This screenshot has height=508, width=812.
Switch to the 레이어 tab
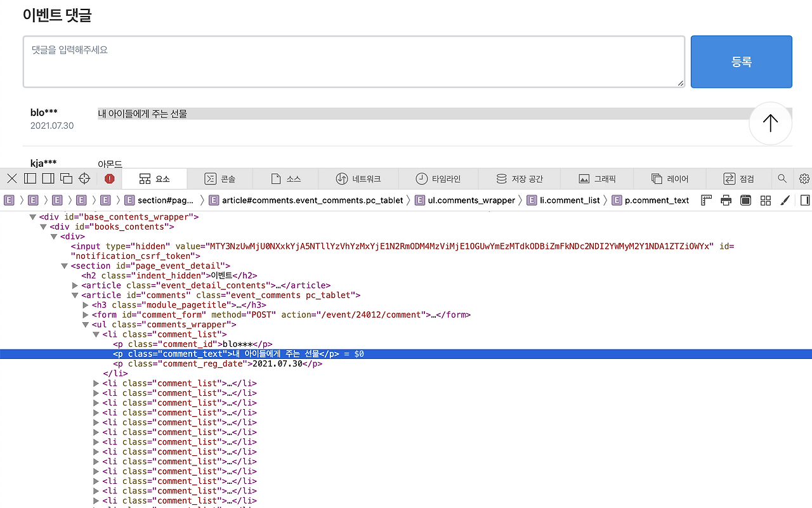point(669,179)
